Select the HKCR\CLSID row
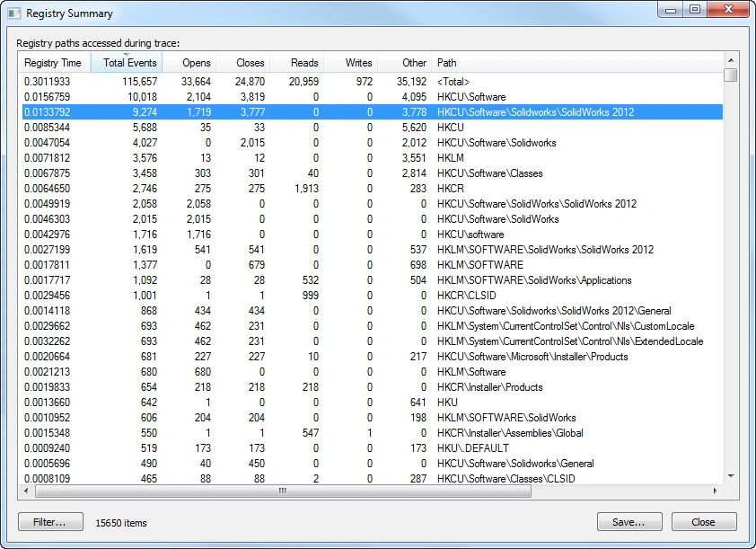 [x=373, y=296]
